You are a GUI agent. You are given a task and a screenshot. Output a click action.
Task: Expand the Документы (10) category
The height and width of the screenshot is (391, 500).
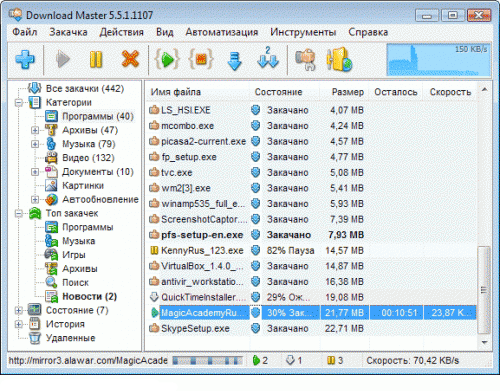(x=35, y=172)
